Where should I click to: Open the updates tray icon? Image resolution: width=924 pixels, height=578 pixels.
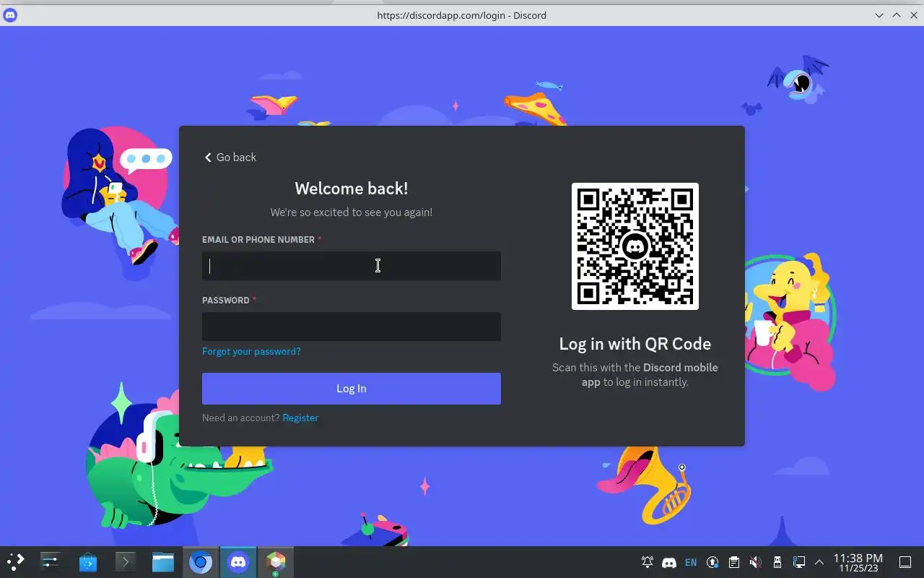[712, 562]
